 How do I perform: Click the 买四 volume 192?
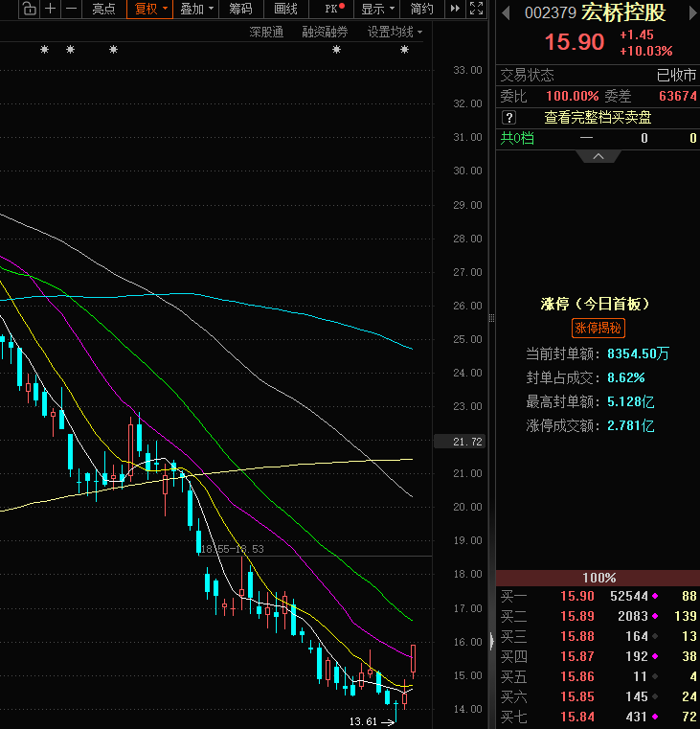[637, 656]
